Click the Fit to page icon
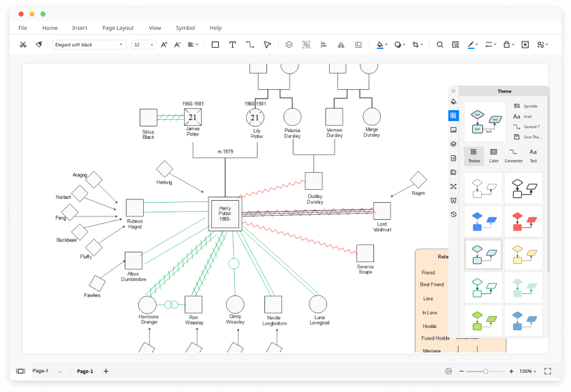This screenshot has height=392, width=571. coord(525,45)
